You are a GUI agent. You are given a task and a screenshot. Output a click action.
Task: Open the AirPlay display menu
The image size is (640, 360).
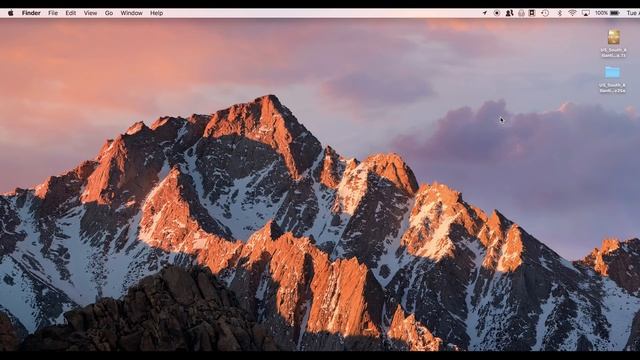(x=586, y=13)
